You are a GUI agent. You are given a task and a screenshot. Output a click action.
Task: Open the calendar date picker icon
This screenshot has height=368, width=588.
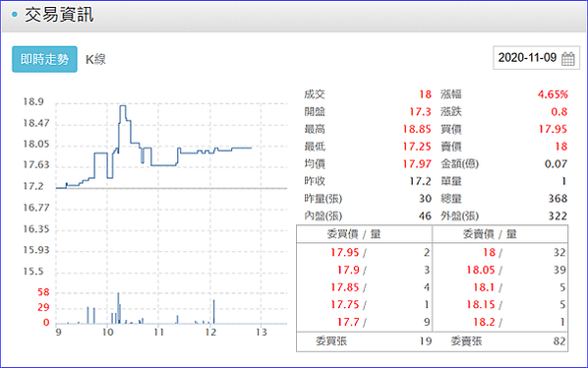pyautogui.click(x=567, y=58)
